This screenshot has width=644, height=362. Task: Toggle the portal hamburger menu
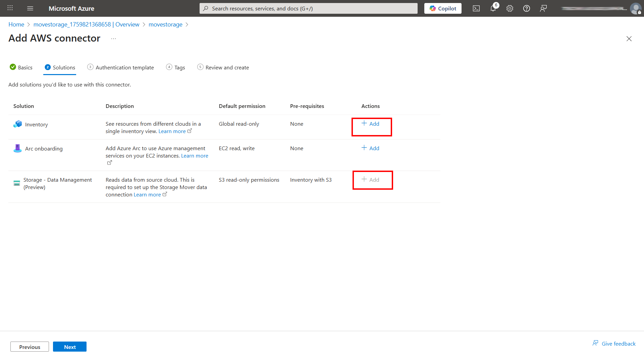coord(30,8)
